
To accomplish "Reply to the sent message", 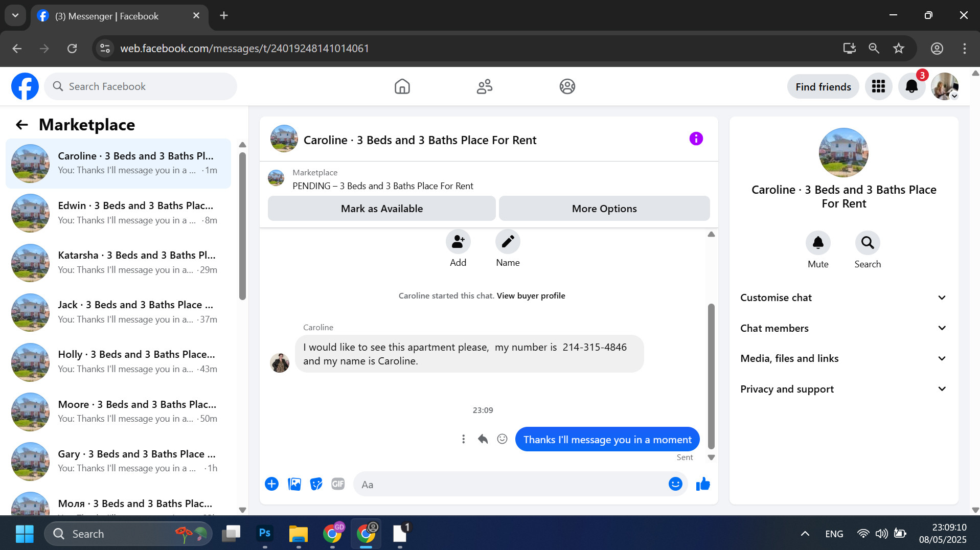I will click(x=483, y=439).
